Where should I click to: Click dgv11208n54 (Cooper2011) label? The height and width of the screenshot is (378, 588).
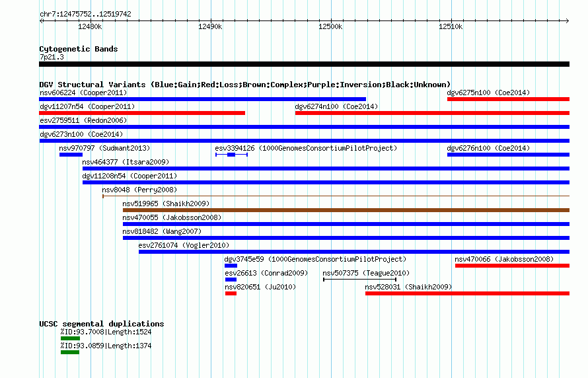129,176
